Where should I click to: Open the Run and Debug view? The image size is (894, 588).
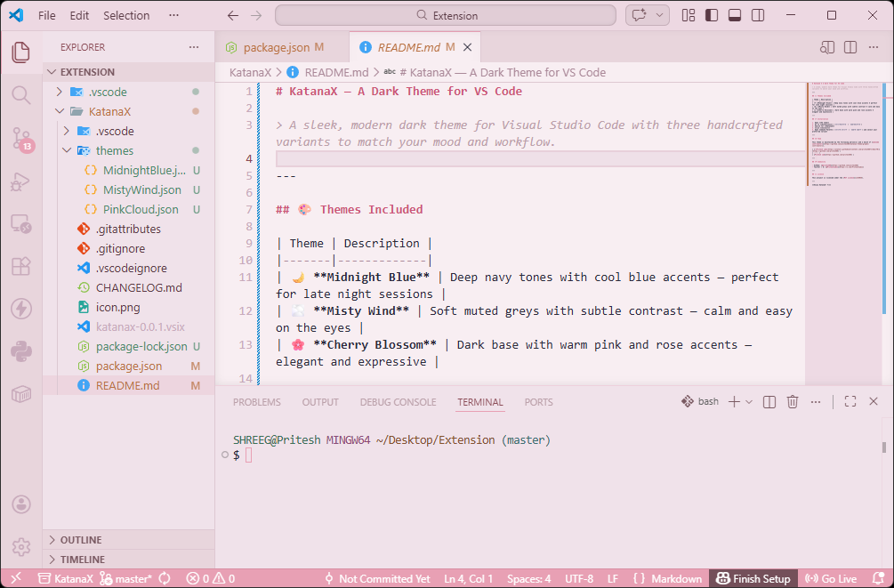click(x=21, y=181)
